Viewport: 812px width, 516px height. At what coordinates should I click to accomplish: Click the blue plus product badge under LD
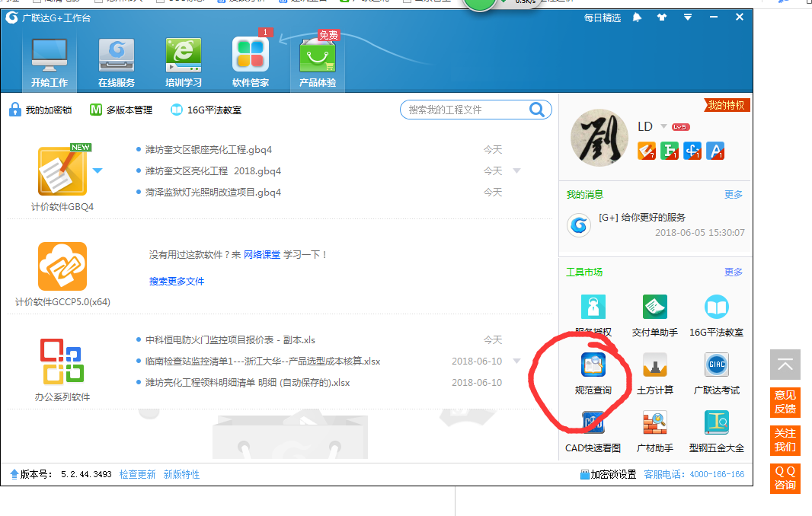point(692,151)
